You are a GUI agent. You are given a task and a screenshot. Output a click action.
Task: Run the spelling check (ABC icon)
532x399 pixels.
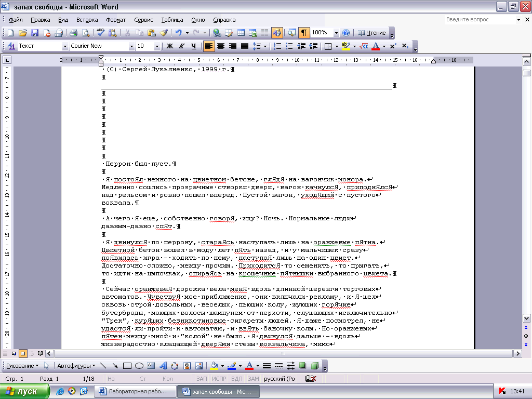coord(100,33)
